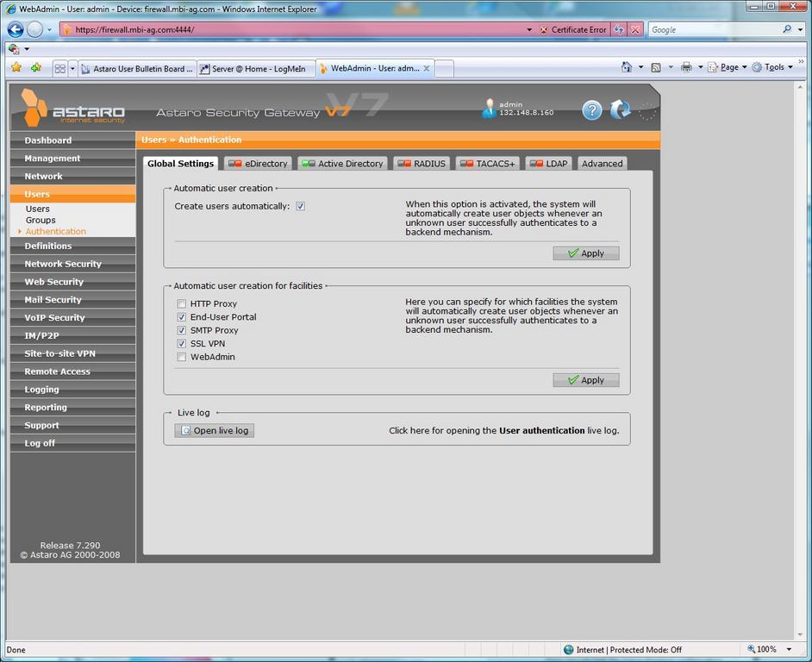
Task: Open recent pages dropdown next to Forward
Action: point(49,30)
